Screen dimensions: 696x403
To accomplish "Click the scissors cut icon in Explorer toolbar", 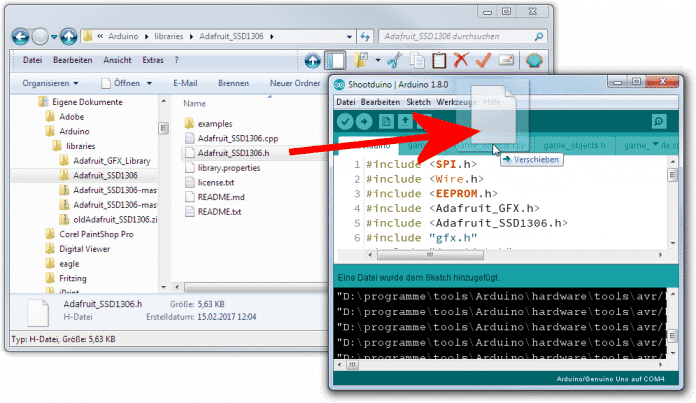I will tap(393, 61).
